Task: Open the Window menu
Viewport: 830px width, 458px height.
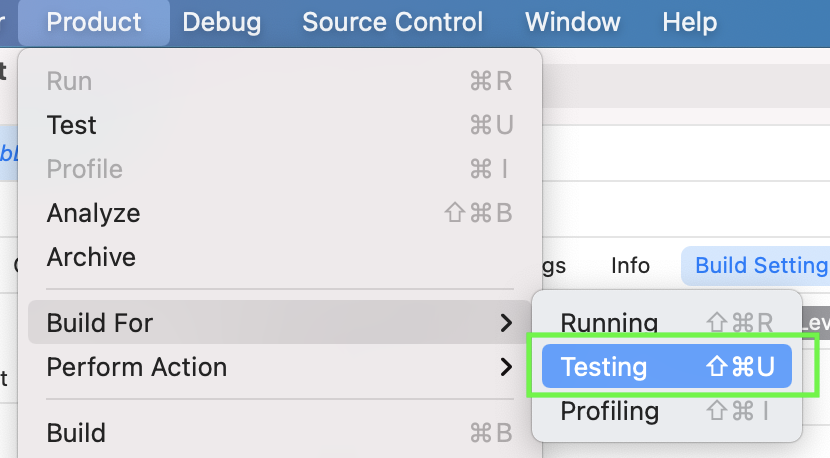Action: 572,22
